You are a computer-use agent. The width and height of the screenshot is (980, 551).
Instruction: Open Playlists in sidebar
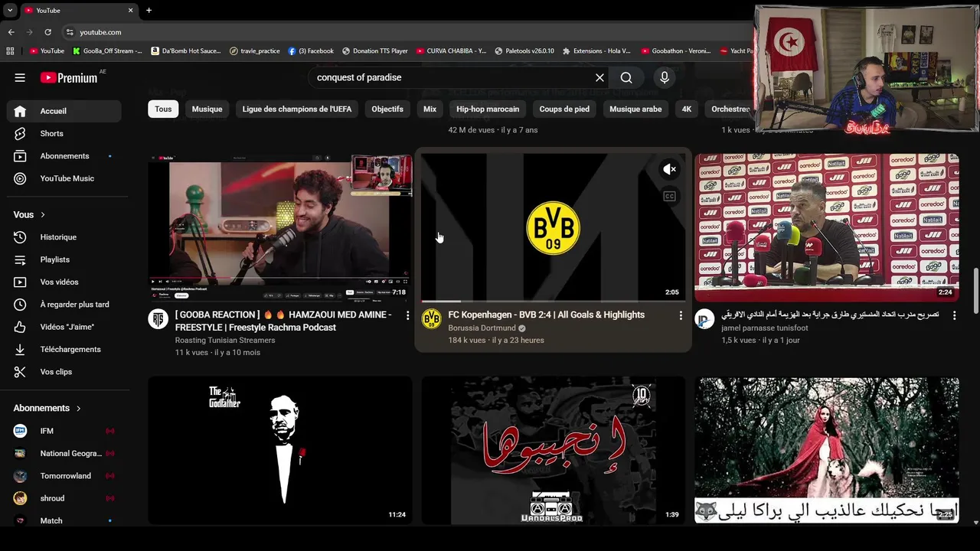tap(64, 259)
